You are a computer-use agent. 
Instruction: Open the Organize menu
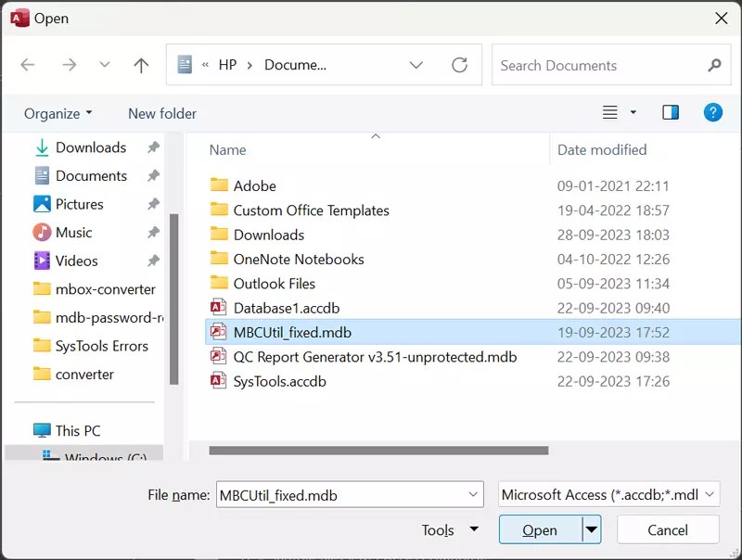pos(58,112)
